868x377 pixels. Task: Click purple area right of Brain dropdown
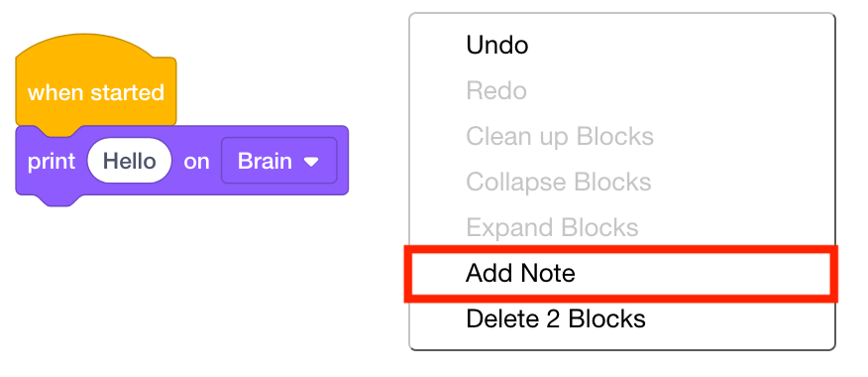point(343,161)
